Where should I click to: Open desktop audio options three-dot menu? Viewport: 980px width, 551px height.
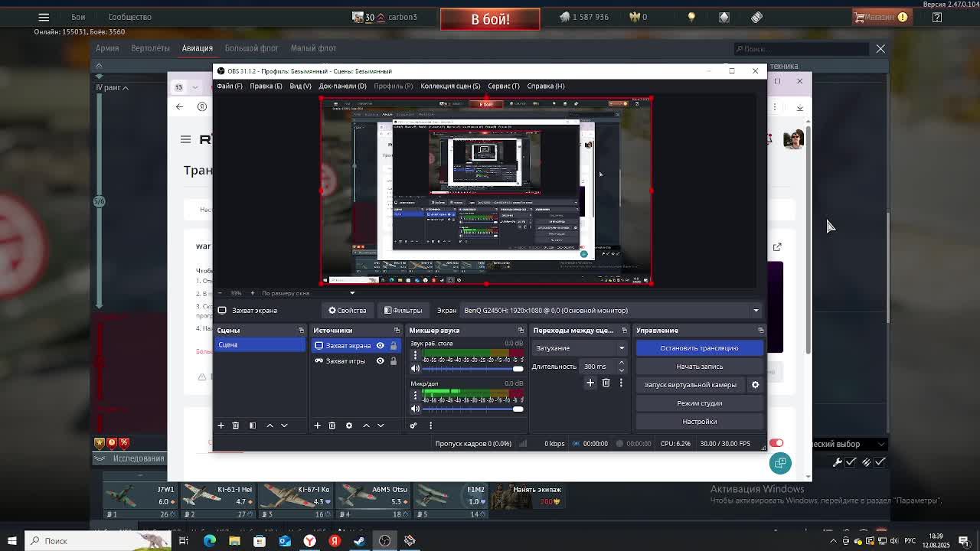pyautogui.click(x=416, y=356)
